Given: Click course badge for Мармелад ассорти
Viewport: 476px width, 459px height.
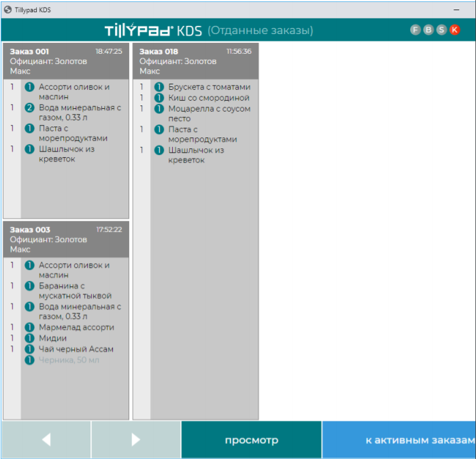Looking at the screenshot, I should (29, 327).
